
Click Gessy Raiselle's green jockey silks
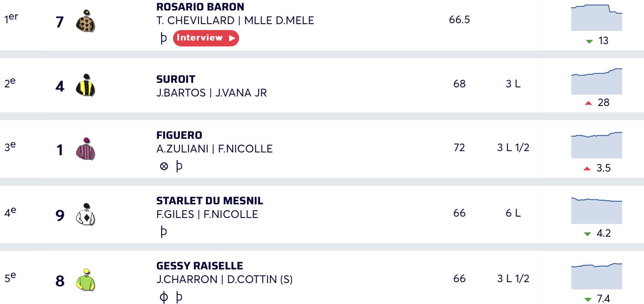click(x=86, y=280)
